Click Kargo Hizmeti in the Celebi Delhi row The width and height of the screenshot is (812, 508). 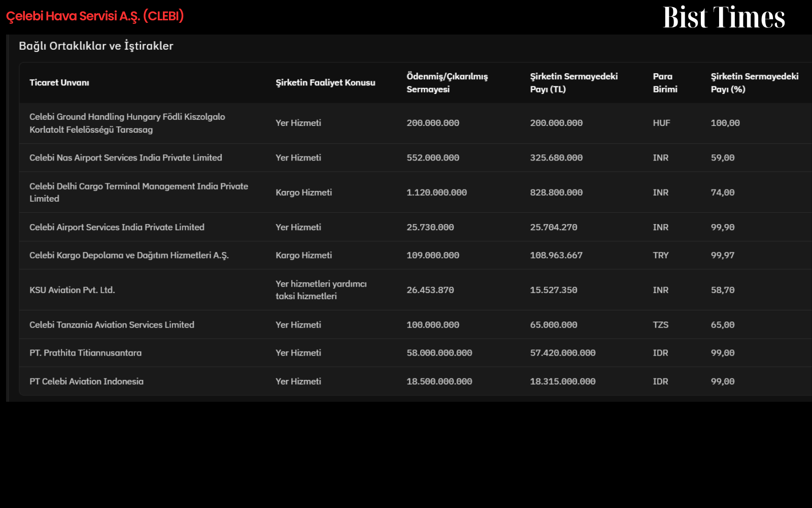(x=303, y=193)
